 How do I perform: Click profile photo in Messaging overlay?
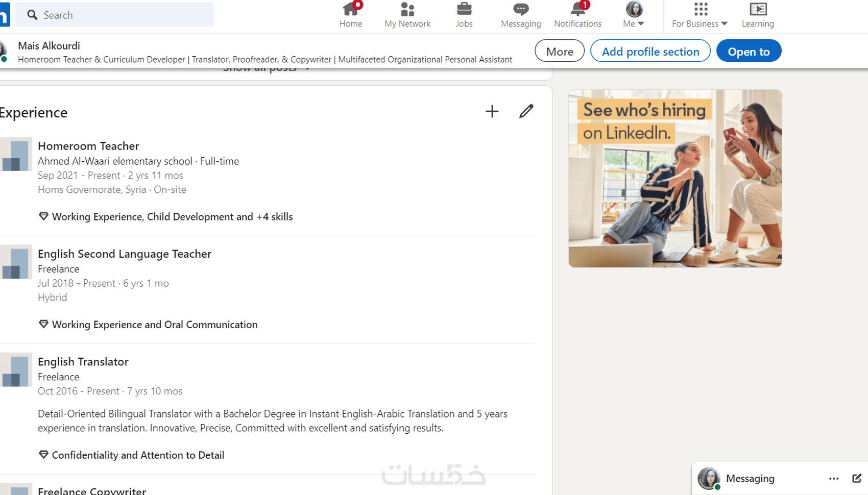[709, 478]
